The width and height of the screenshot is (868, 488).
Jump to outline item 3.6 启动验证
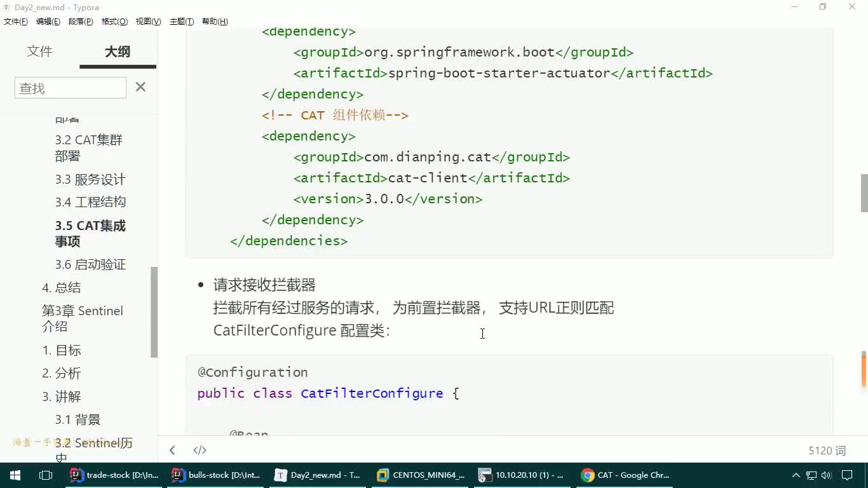90,264
